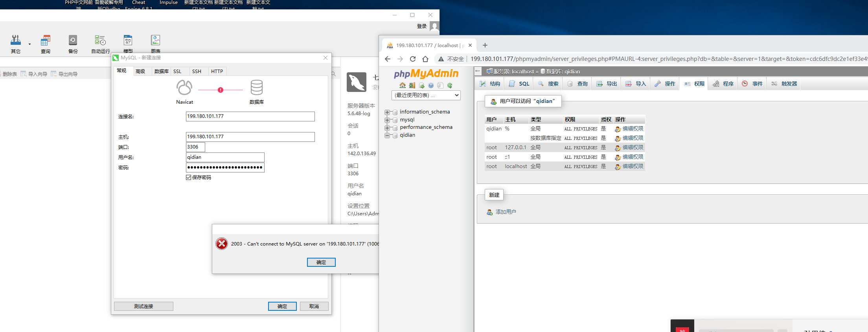
Task: Click browser home button
Action: click(x=425, y=59)
